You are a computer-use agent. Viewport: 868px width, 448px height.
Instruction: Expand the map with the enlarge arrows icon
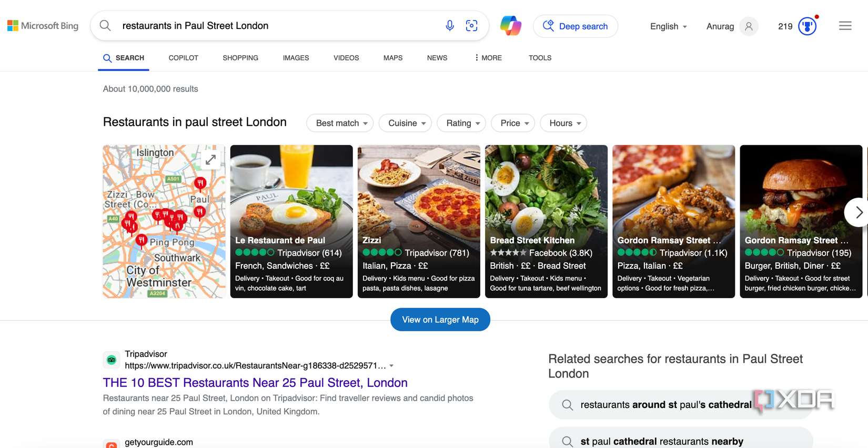point(210,159)
